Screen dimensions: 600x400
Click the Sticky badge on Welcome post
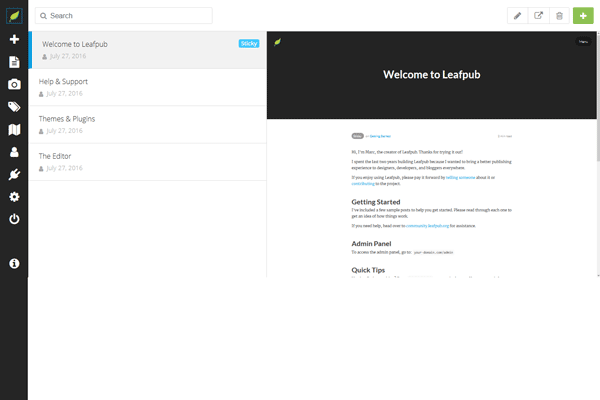pyautogui.click(x=249, y=44)
